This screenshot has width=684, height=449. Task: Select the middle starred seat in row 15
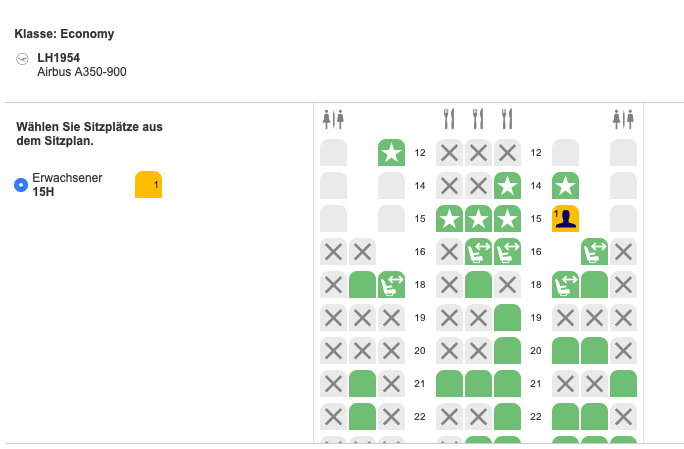tap(478, 219)
